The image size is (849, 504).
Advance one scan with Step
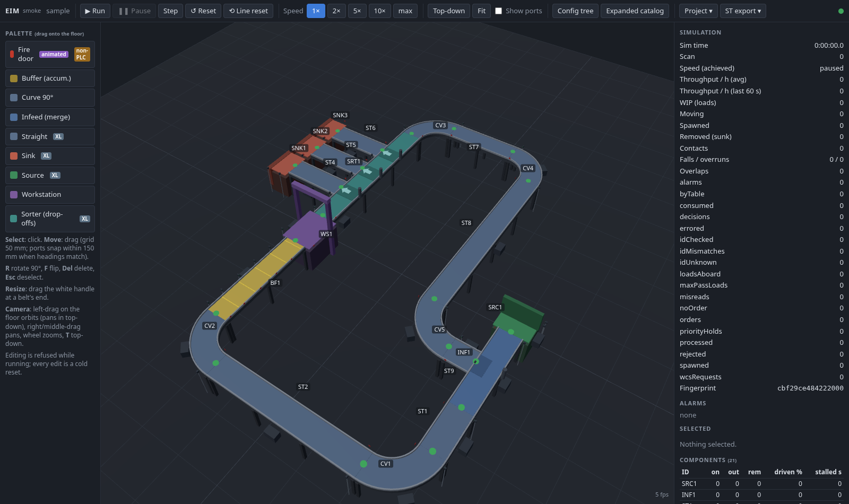170,11
